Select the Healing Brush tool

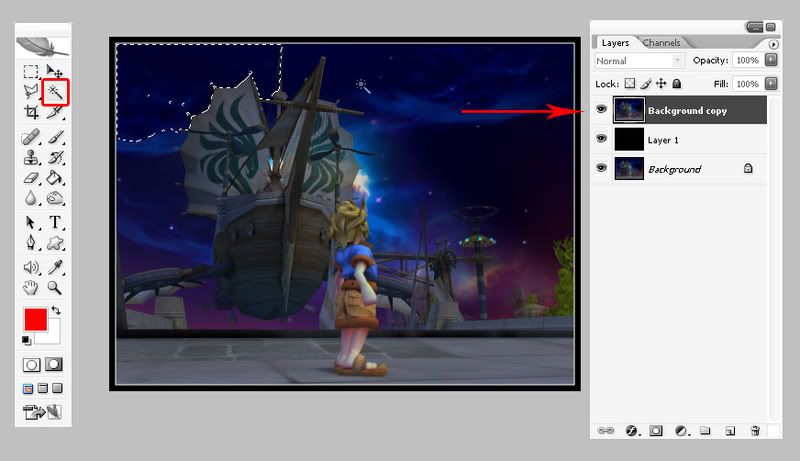coord(31,137)
